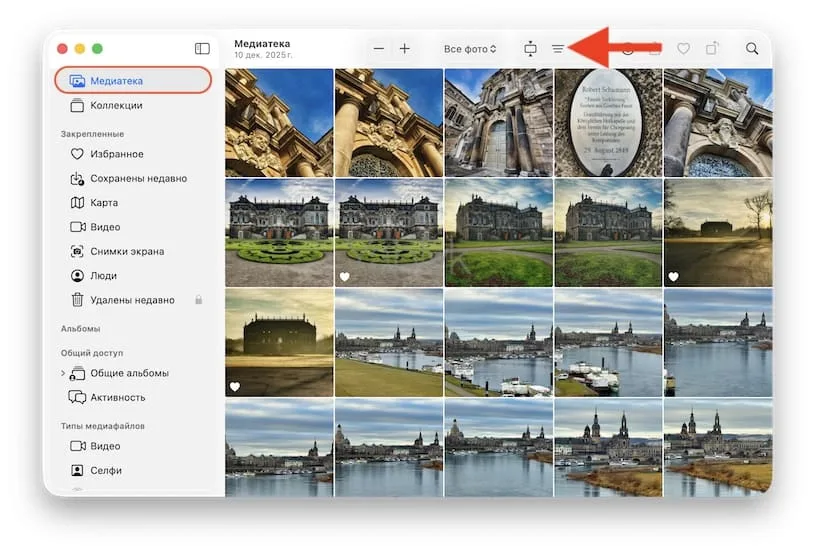Open 'Сохранены недавно' in sidebar

[x=137, y=178]
